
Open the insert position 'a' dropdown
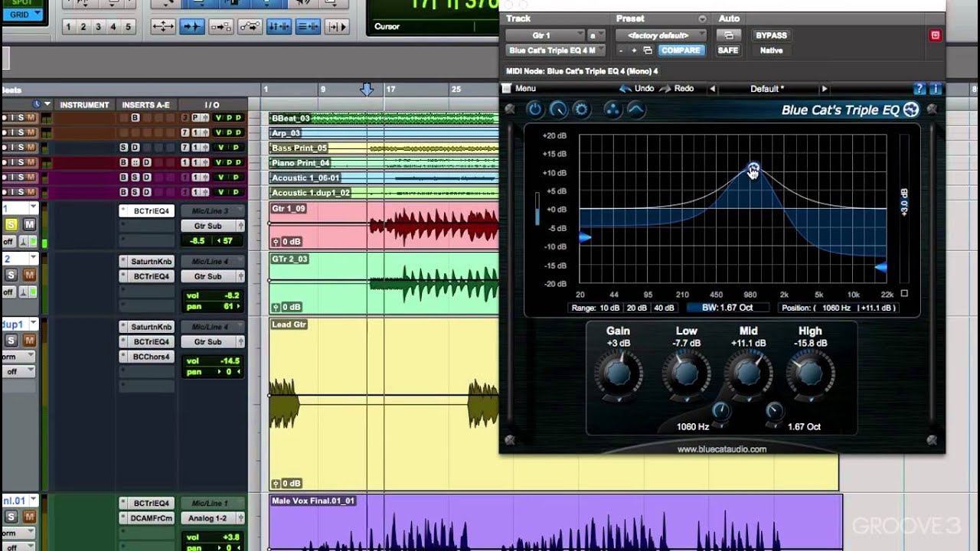[x=596, y=35]
